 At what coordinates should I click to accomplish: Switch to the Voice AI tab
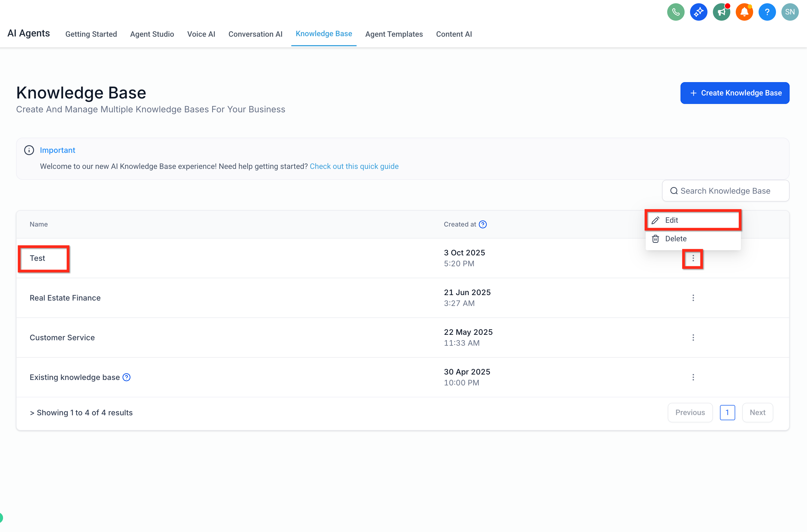click(201, 34)
